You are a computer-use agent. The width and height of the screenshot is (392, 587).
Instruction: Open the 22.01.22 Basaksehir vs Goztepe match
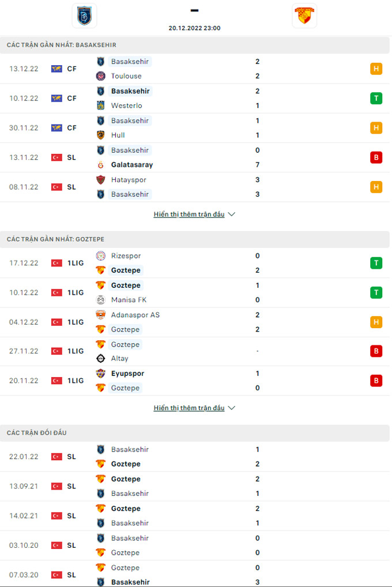click(x=195, y=457)
